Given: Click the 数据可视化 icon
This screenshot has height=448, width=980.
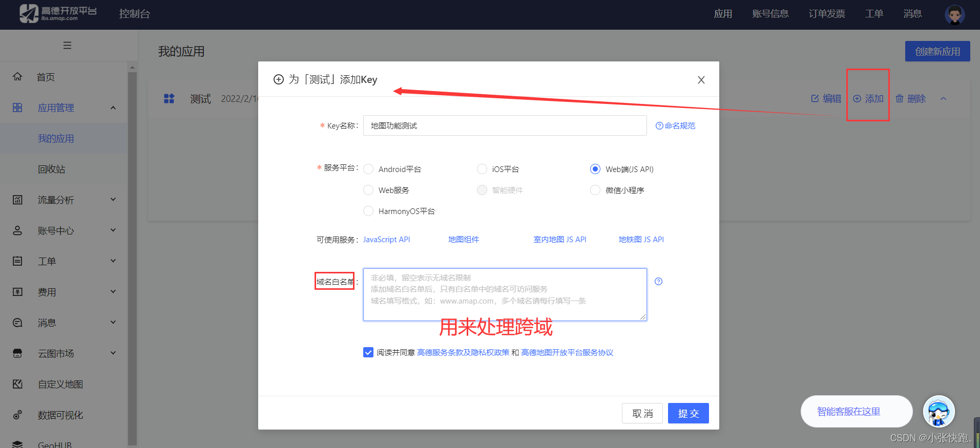Looking at the screenshot, I should pyautogui.click(x=17, y=415).
